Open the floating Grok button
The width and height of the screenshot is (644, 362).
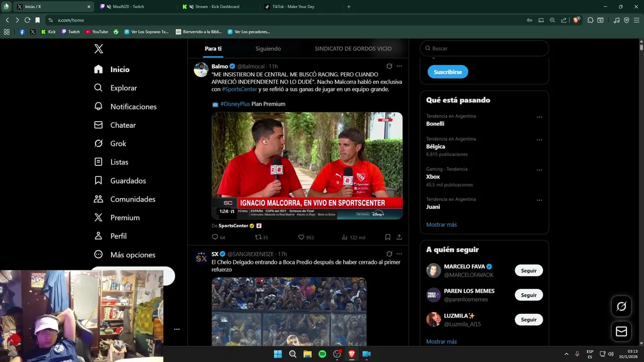(621, 306)
